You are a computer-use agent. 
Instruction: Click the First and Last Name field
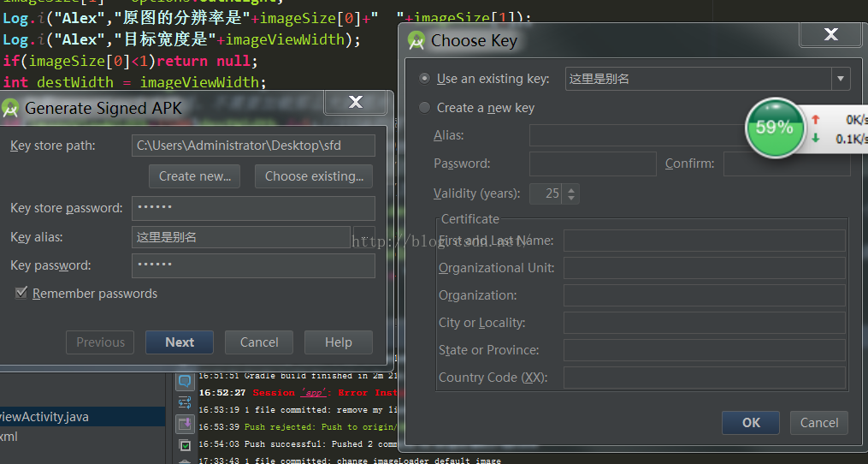705,241
